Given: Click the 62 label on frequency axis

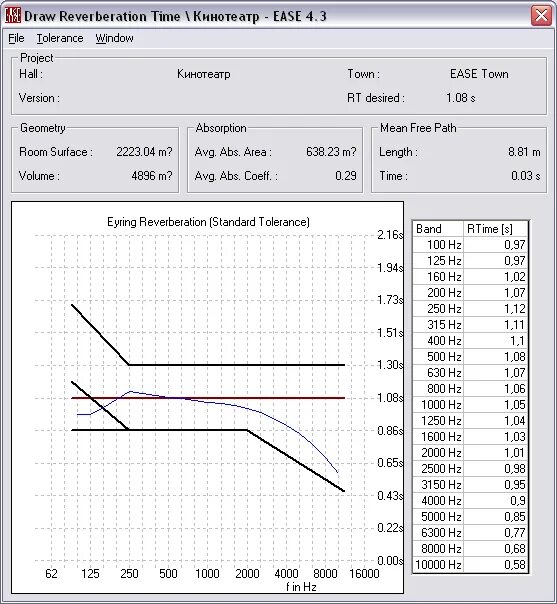Looking at the screenshot, I should (x=51, y=574).
